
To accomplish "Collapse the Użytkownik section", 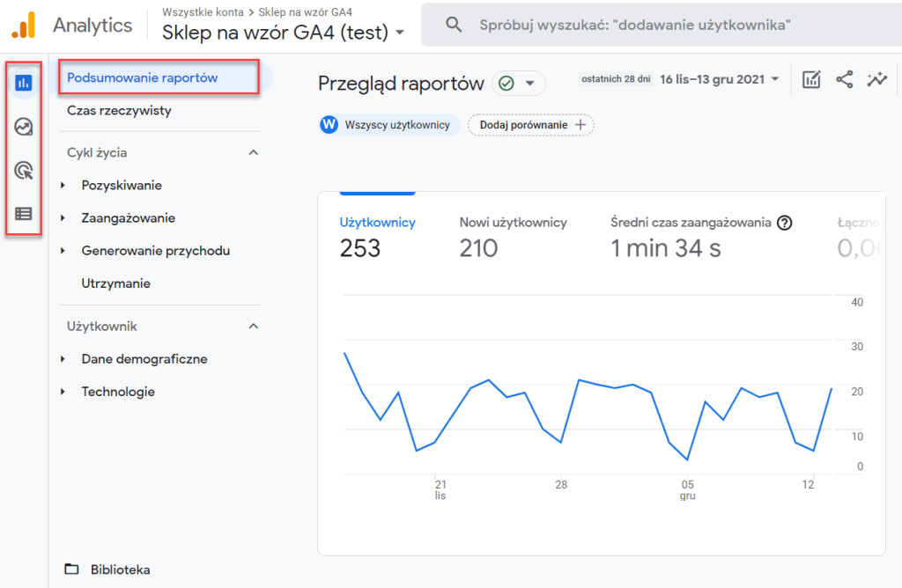I will (254, 327).
